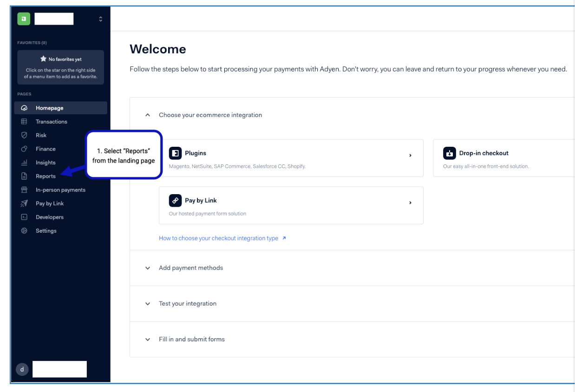Click the Welcome heading
The width and height of the screenshot is (575, 392).
click(x=158, y=49)
